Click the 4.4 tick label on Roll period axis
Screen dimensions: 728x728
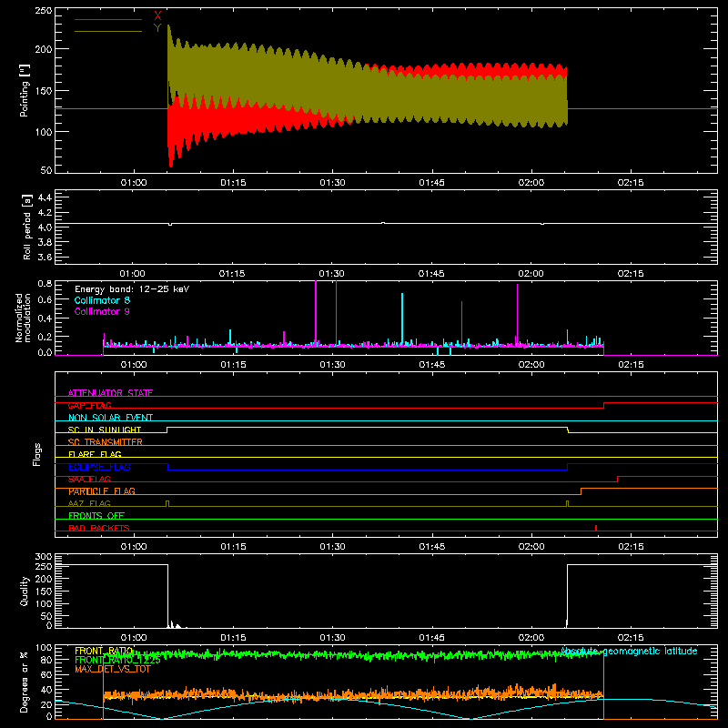point(45,197)
